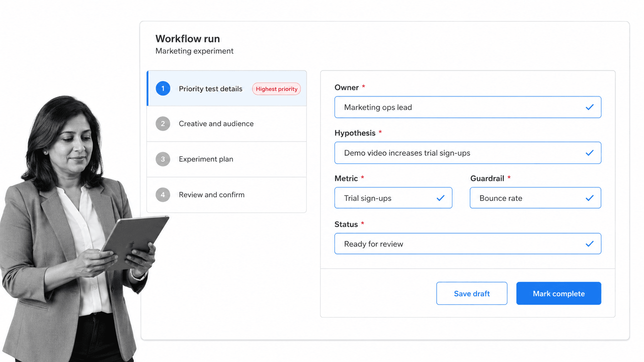The height and width of the screenshot is (362, 644).
Task: Click the Mark complete button
Action: pyautogui.click(x=558, y=294)
